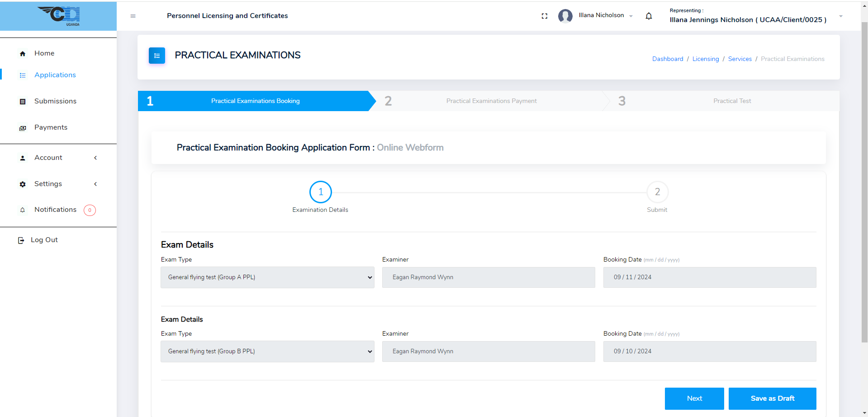Click the Payments money icon
The width and height of the screenshot is (868, 417).
[x=23, y=128]
